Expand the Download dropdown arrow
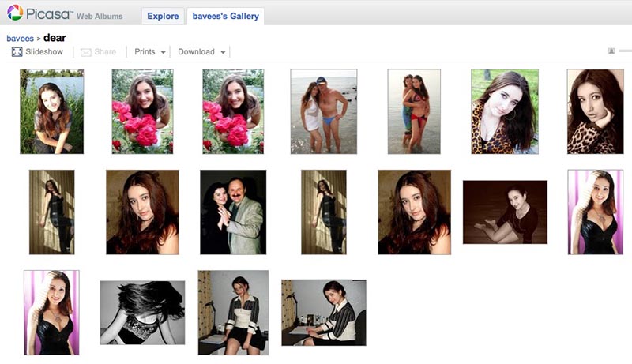Screen dimensions: 632x364 coord(223,52)
